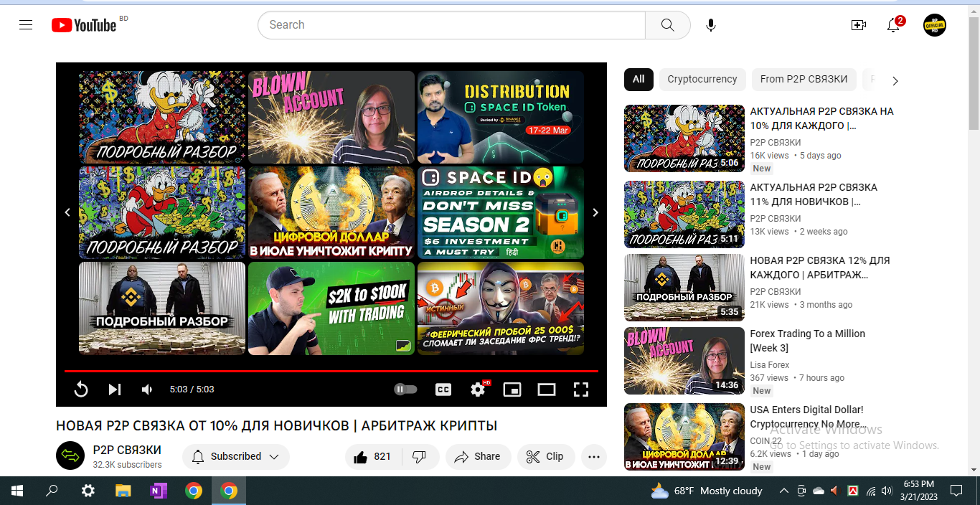Screen dimensions: 980x505
Task: Show next endscreen suggestions
Action: (595, 212)
